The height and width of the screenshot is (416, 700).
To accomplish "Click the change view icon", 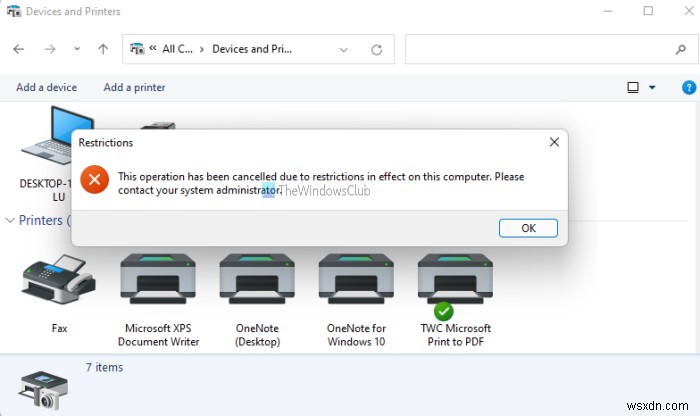I will coord(633,87).
